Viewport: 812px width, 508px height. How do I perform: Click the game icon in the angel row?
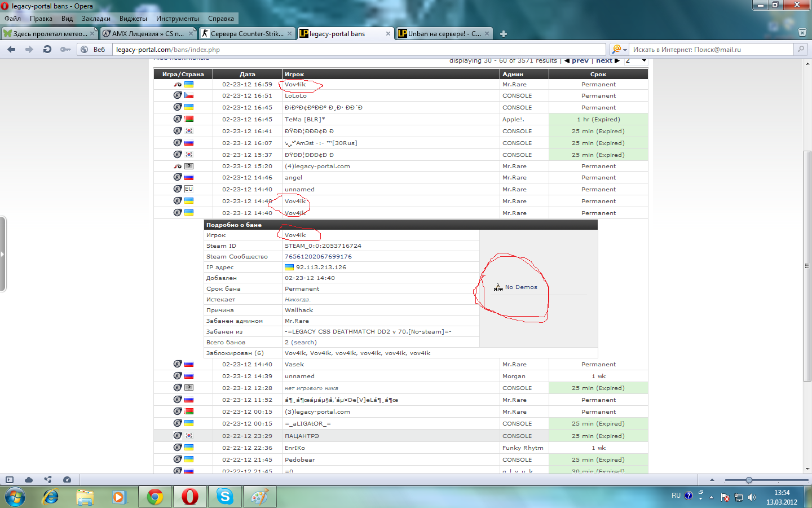[178, 177]
